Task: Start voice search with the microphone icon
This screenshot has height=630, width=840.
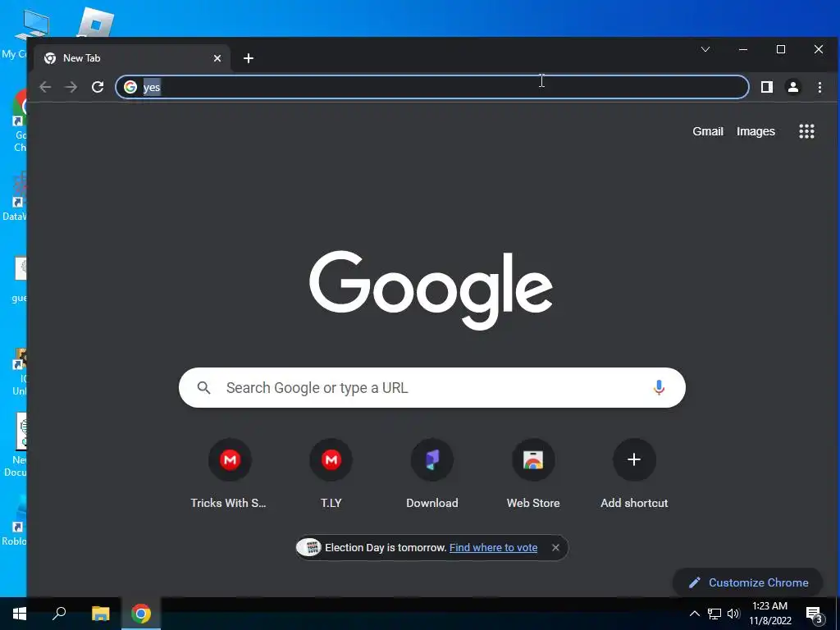Action: tap(659, 387)
